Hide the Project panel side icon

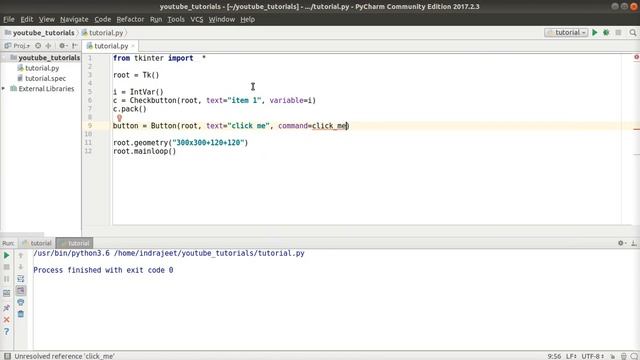tap(75, 46)
